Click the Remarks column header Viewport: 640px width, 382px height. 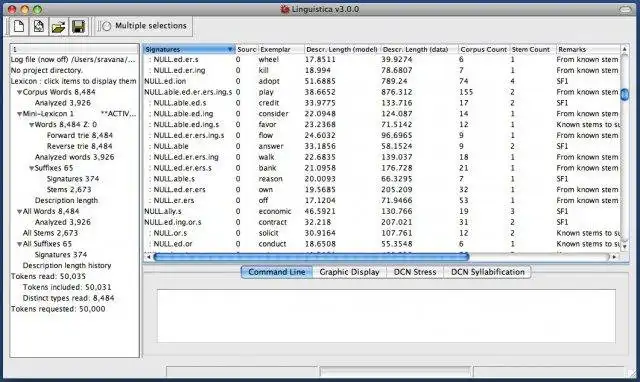click(x=588, y=49)
